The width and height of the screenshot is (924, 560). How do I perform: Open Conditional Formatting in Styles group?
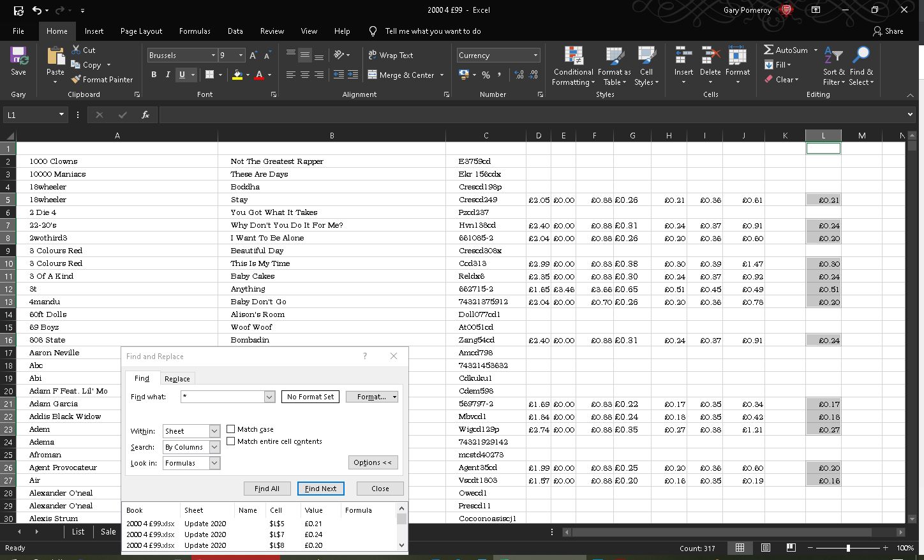573,66
